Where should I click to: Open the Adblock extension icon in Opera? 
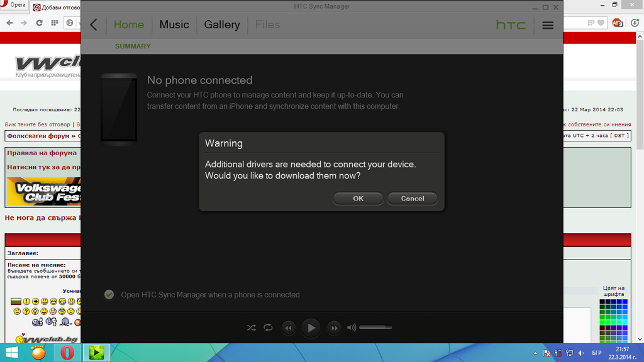point(618,23)
